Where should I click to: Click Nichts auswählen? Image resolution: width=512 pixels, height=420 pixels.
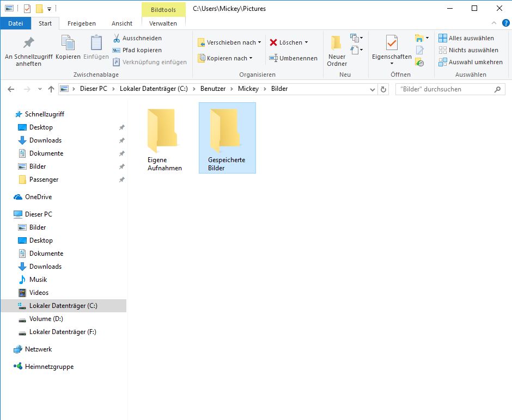coord(468,50)
